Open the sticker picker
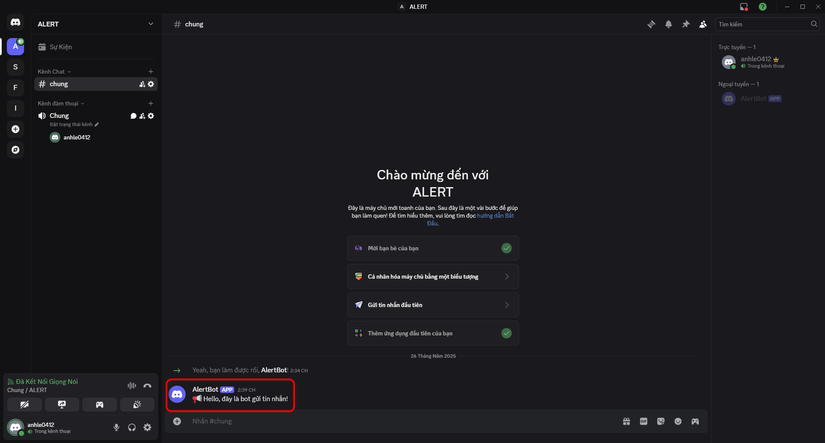The width and height of the screenshot is (825, 443). pos(661,421)
